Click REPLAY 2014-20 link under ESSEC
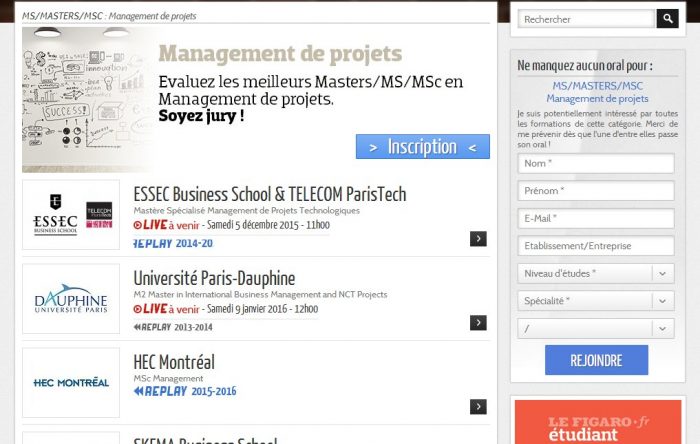The image size is (700, 444). point(173,244)
